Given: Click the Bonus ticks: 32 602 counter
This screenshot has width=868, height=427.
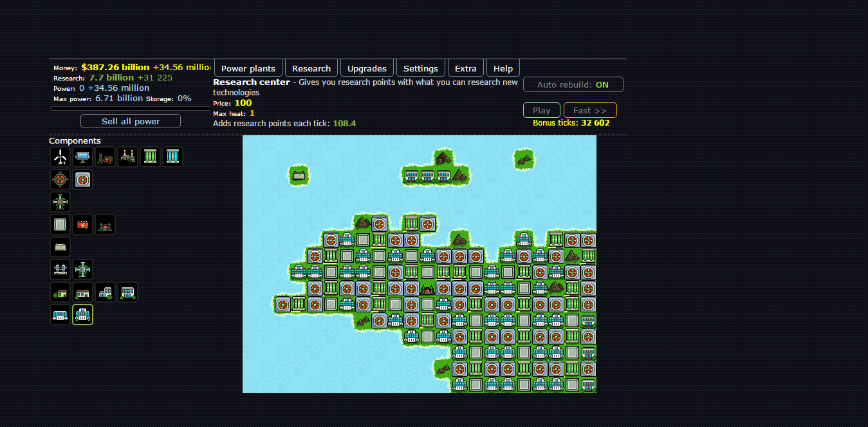Looking at the screenshot, I should click(x=571, y=122).
